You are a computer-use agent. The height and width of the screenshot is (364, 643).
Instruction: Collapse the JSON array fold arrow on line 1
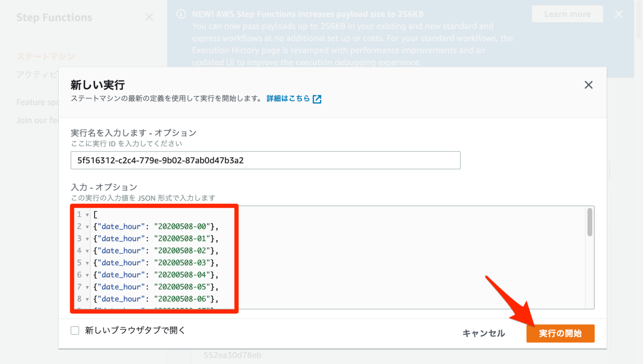87,215
